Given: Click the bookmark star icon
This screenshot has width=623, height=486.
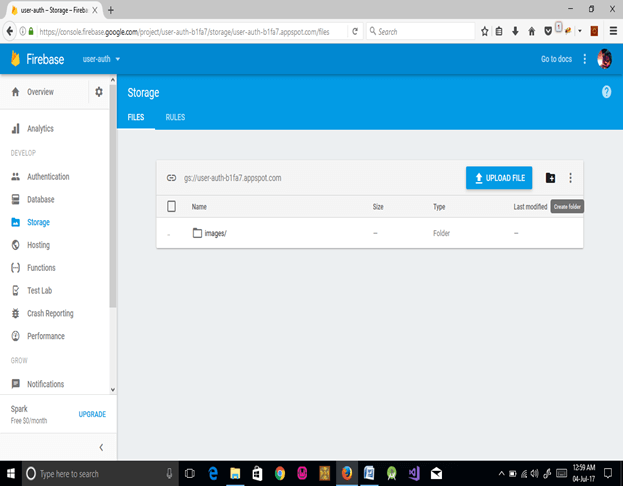Looking at the screenshot, I should pyautogui.click(x=484, y=31).
